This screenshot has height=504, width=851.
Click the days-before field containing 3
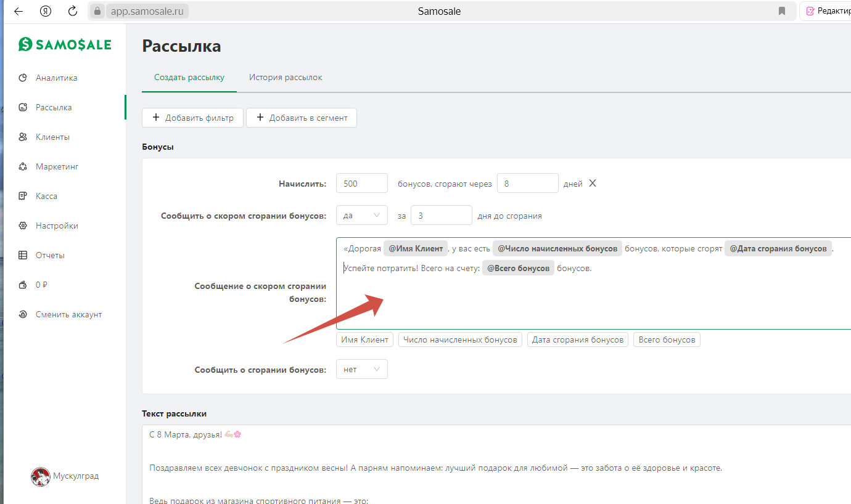pyautogui.click(x=442, y=216)
